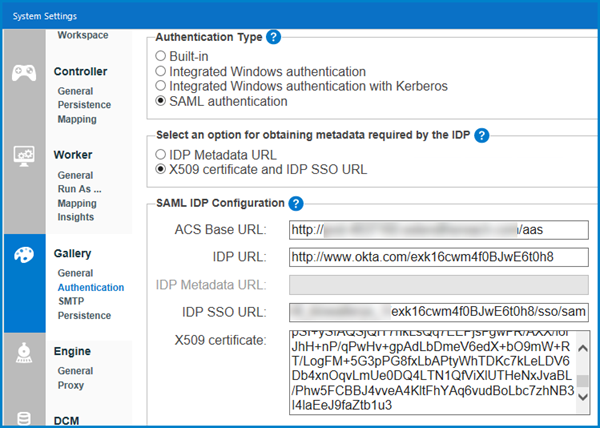This screenshot has height=428, width=600.
Task: Open help for SAML IDP Configuration
Action: [x=296, y=203]
